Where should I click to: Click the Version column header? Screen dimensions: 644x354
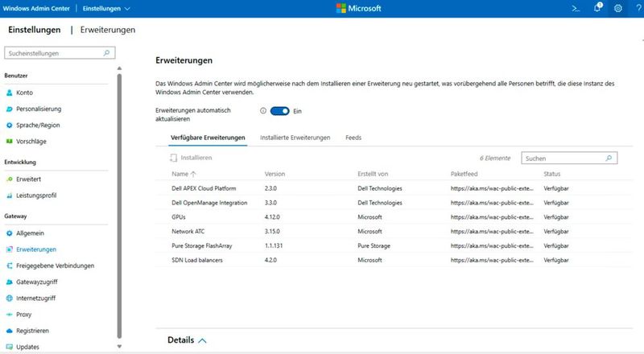[x=275, y=174]
